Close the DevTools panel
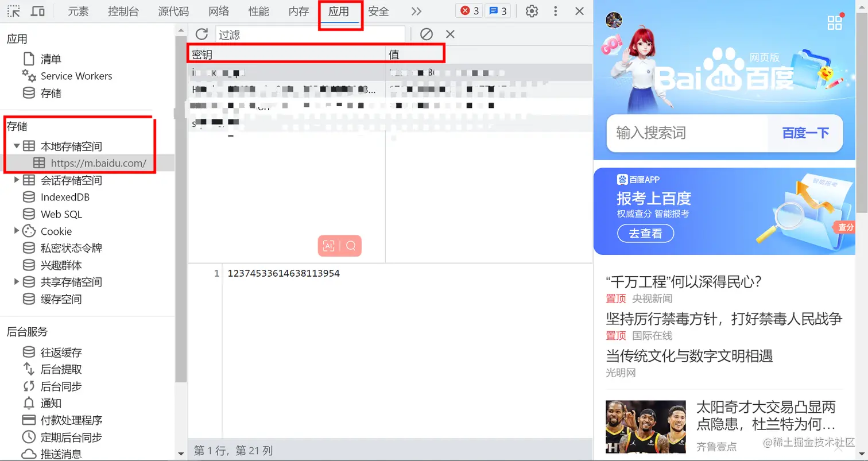This screenshot has width=868, height=461. [579, 11]
